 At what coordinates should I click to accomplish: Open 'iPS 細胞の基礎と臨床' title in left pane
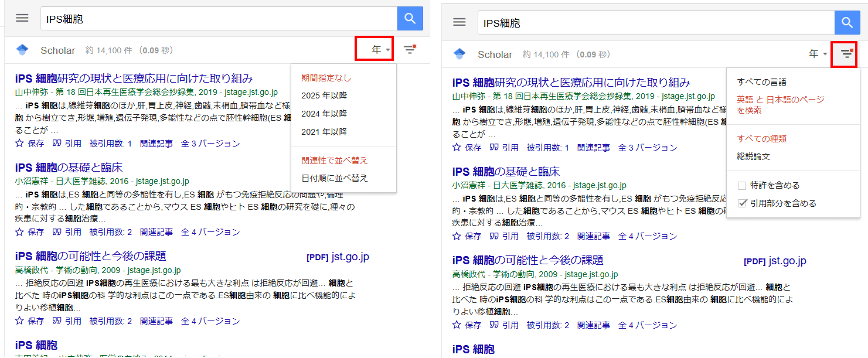[69, 168]
